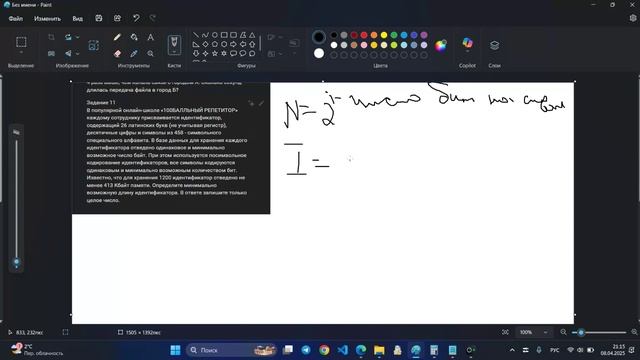Pick the right arrow shape
The image size is (640, 360).
pos(233,44)
